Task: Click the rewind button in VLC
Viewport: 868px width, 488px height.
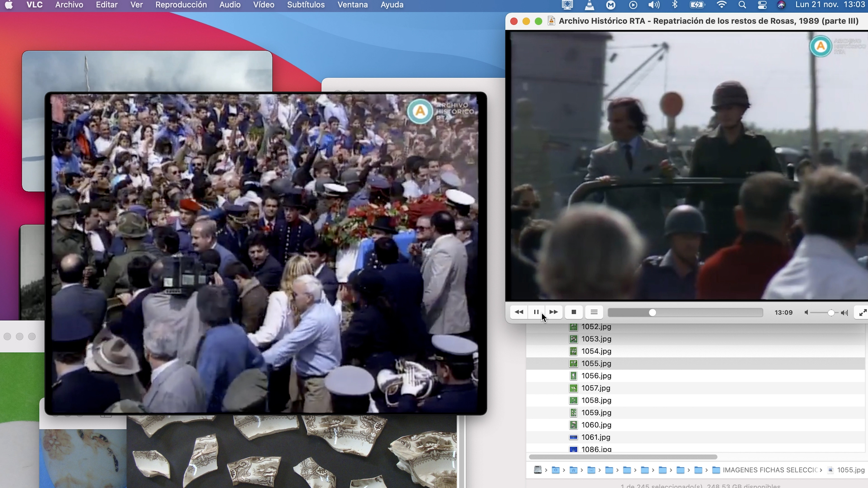Action: click(519, 312)
